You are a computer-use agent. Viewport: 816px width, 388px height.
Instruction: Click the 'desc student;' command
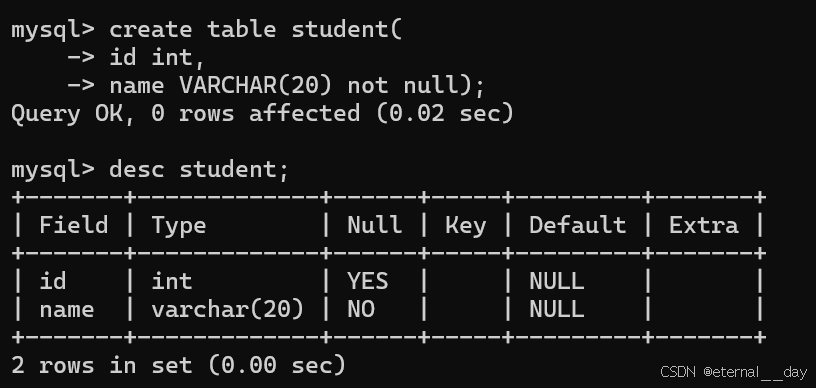coord(199,170)
